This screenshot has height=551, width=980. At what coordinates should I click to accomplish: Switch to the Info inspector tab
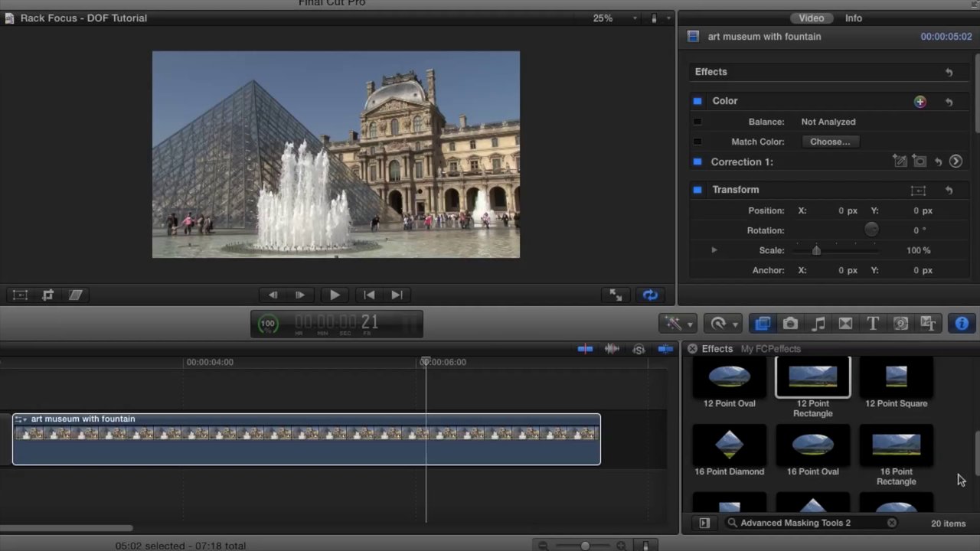point(853,18)
